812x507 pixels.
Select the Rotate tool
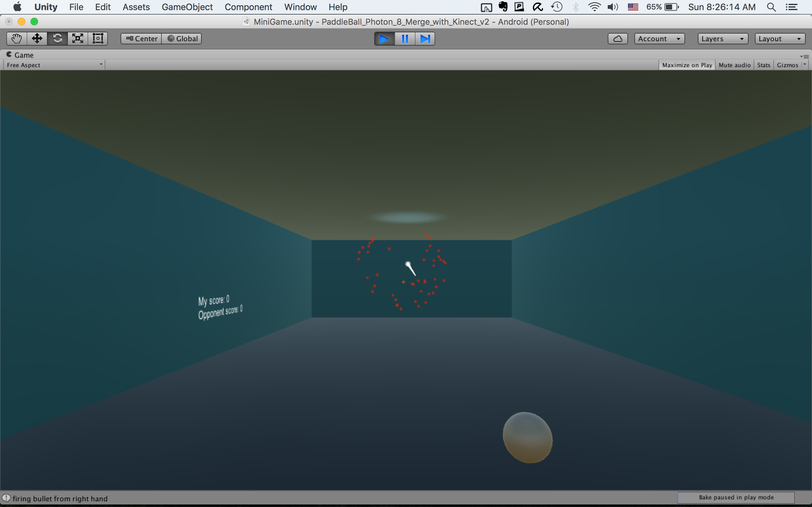point(57,39)
